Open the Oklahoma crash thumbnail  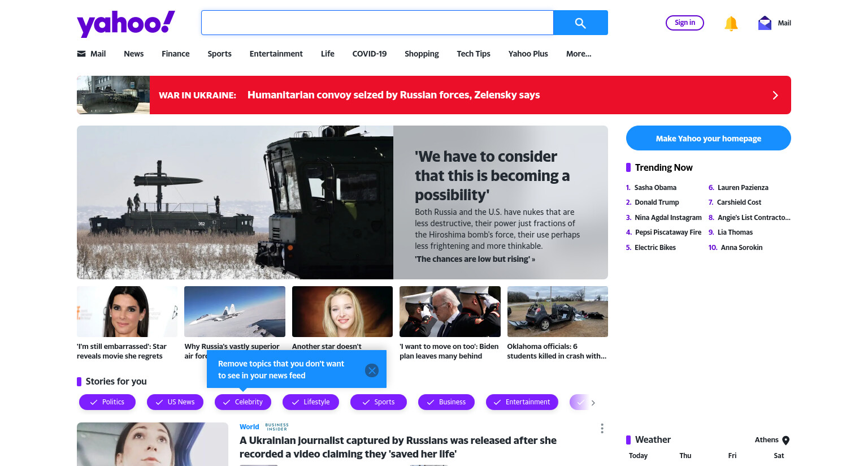click(x=558, y=312)
